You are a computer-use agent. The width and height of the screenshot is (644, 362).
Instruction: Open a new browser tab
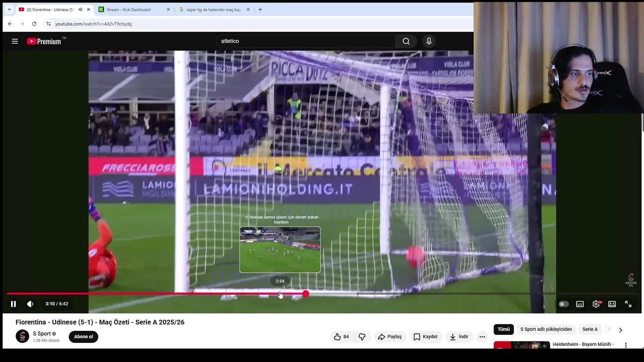[260, 10]
